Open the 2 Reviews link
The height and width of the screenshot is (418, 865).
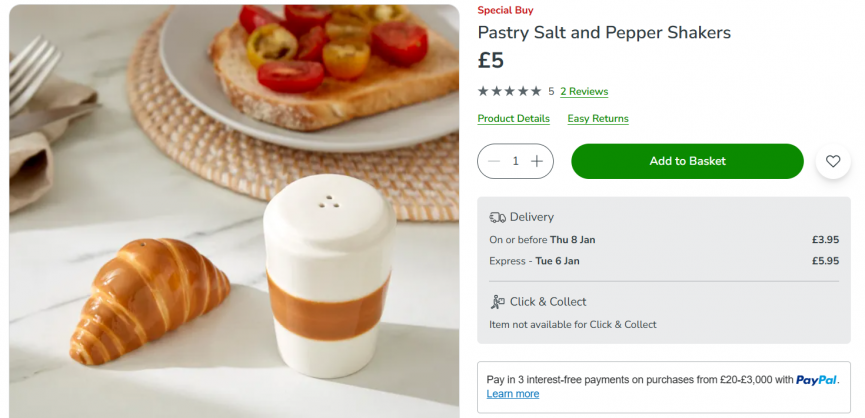coord(584,91)
